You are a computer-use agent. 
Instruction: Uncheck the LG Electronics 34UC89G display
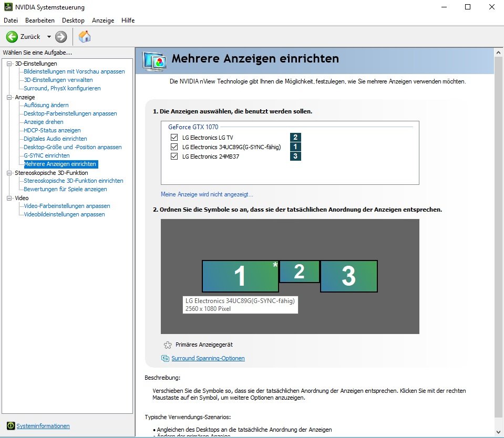coord(174,147)
